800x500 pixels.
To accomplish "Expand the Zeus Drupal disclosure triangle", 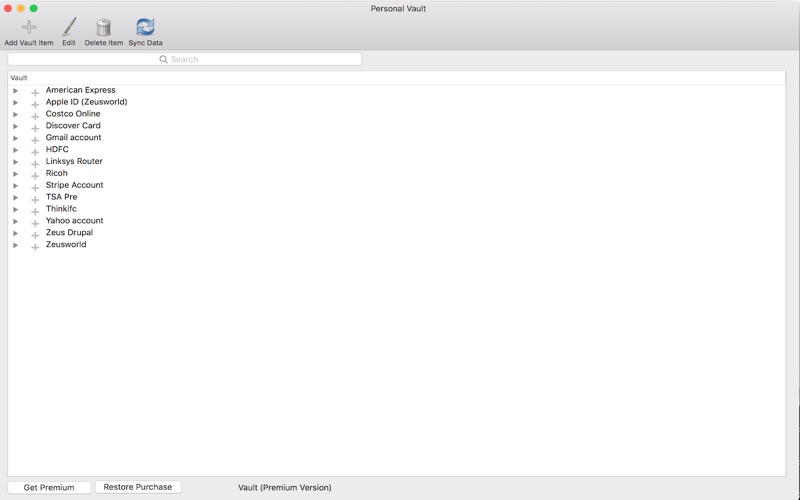I will [x=15, y=233].
